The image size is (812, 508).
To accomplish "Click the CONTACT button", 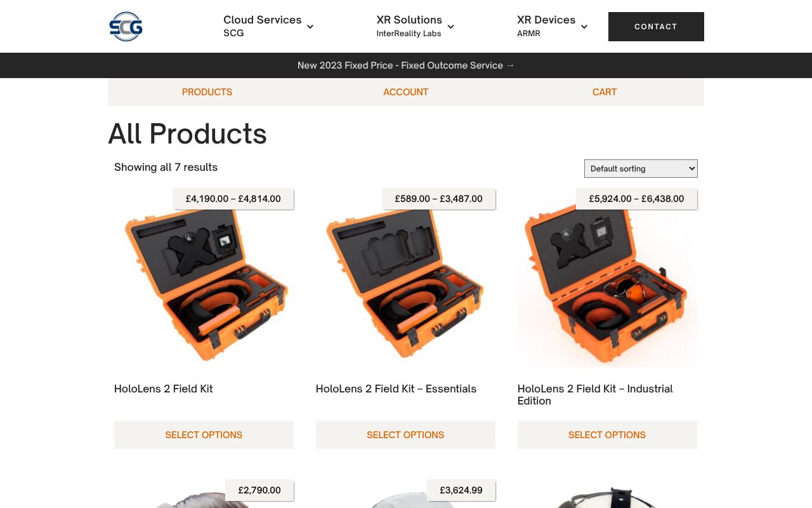I will pos(656,27).
